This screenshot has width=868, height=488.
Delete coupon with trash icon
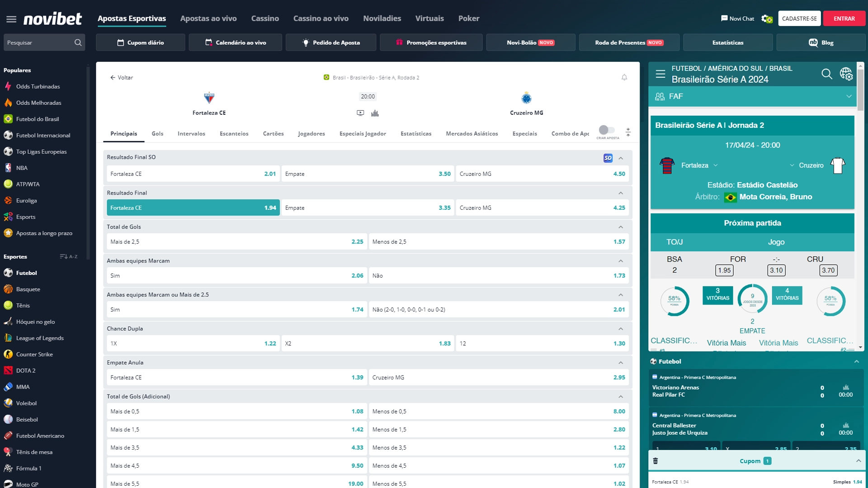tap(656, 461)
